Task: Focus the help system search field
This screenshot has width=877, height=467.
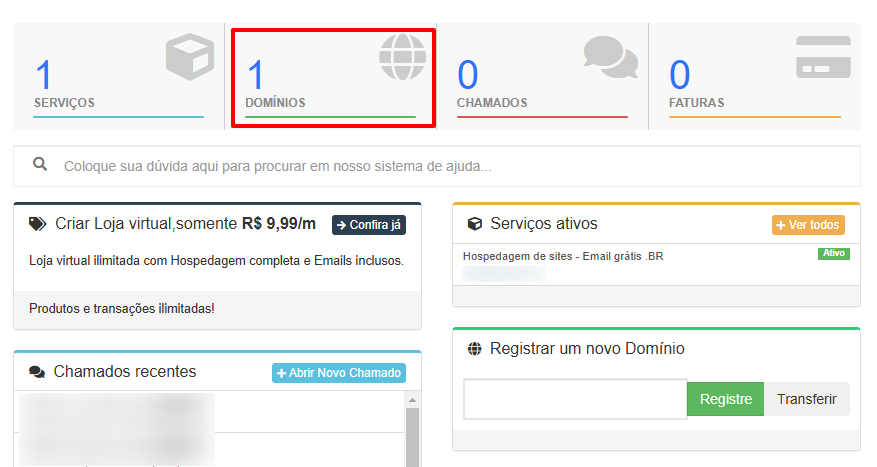Action: [x=450, y=166]
